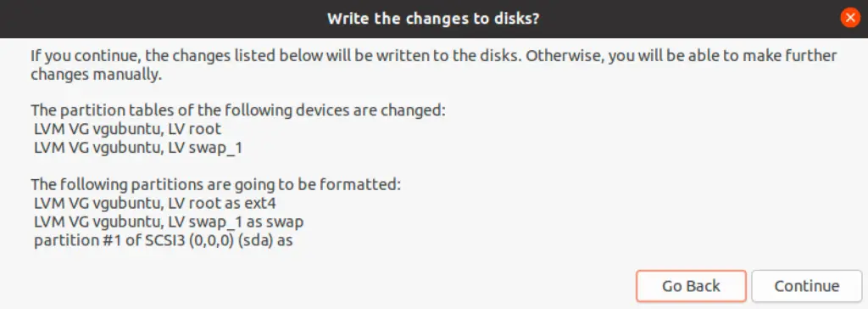
Task: Select 'LV root' entry under partition tables changed
Action: tap(127, 129)
